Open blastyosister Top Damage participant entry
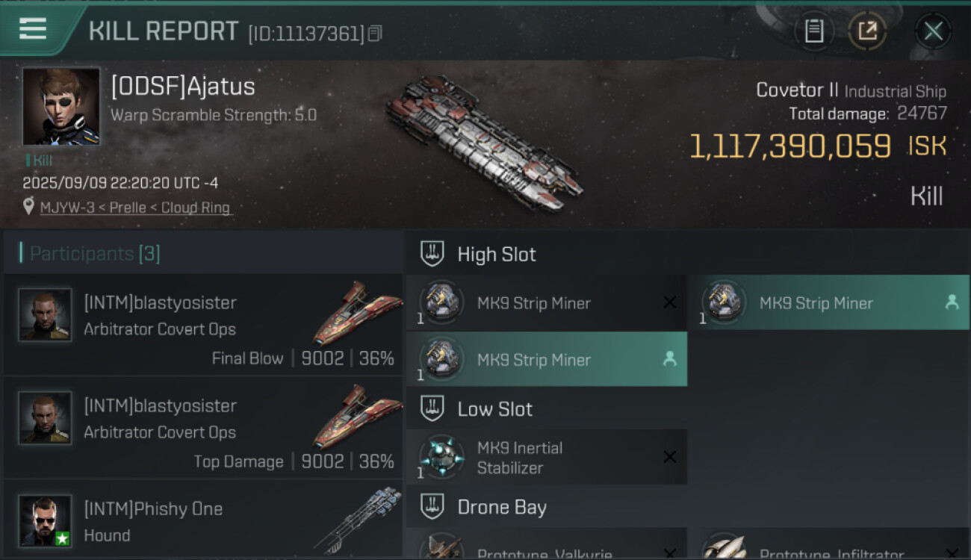 pyautogui.click(x=203, y=428)
